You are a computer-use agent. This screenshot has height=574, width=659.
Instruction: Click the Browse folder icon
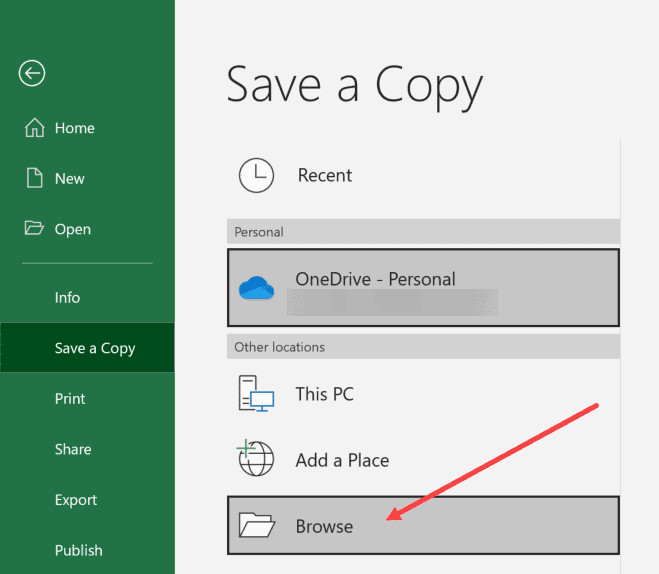click(257, 525)
